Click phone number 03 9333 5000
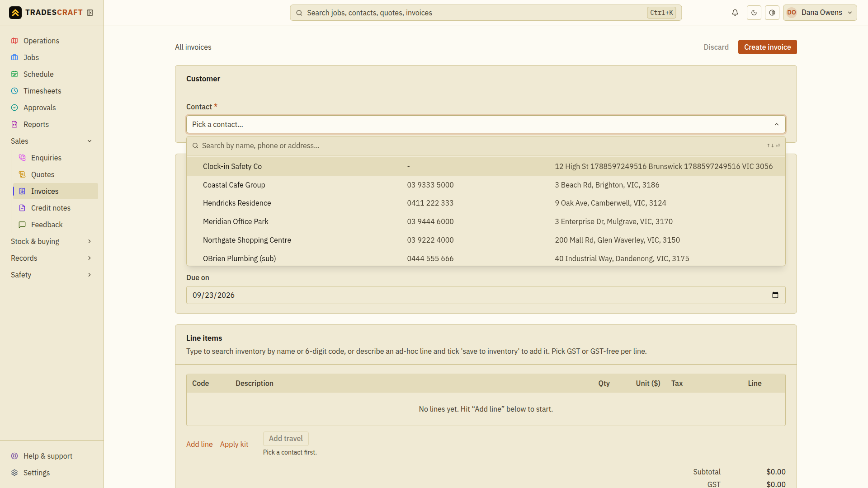The height and width of the screenshot is (488, 868). tap(430, 185)
